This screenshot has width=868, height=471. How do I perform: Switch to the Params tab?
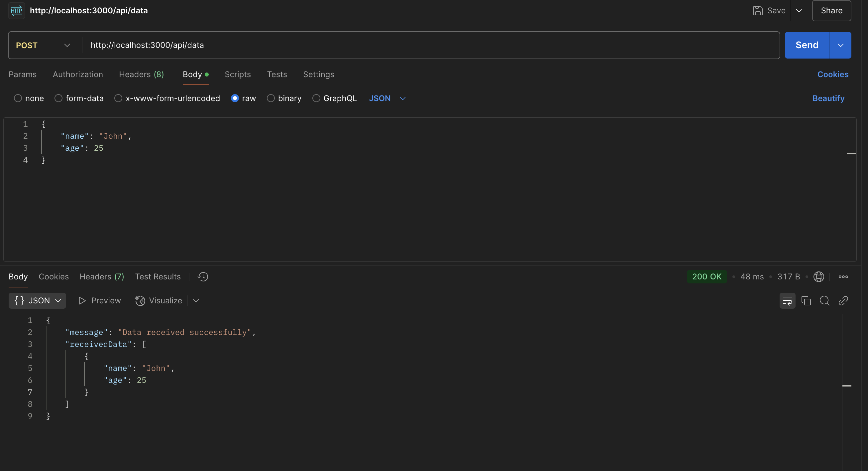(23, 74)
